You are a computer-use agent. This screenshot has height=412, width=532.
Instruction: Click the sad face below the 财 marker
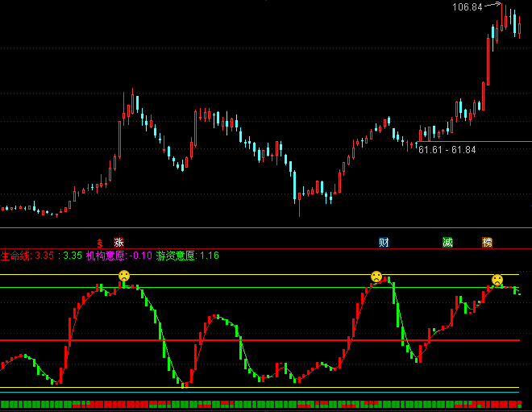(376, 277)
